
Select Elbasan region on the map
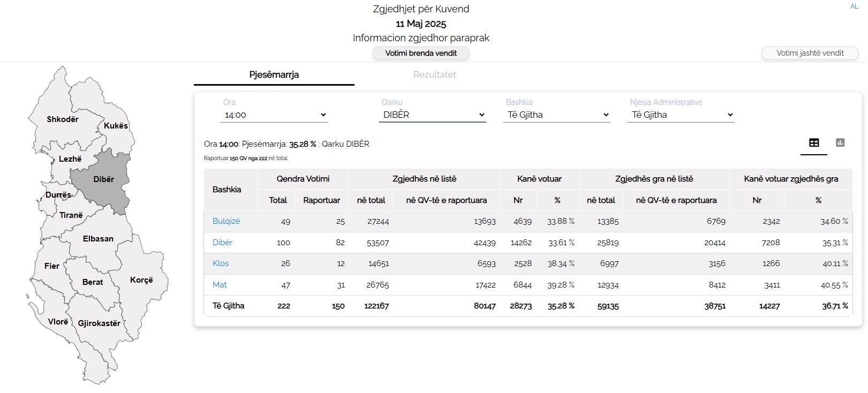tap(98, 239)
